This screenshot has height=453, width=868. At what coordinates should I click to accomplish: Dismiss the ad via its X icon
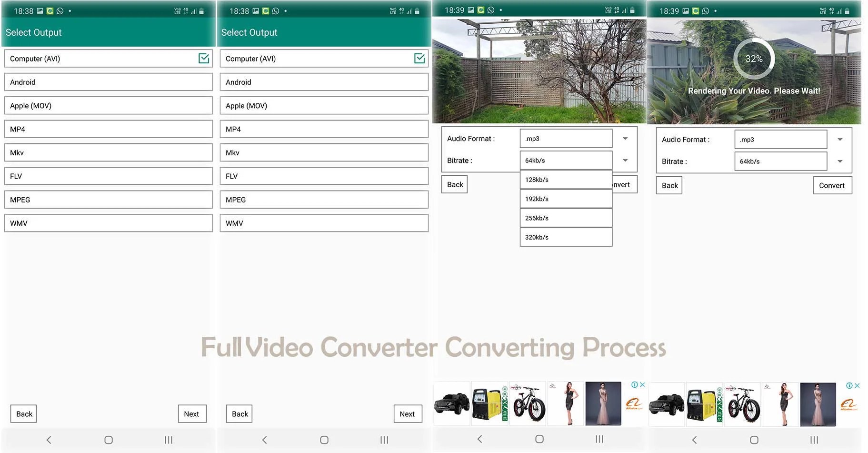point(642,384)
